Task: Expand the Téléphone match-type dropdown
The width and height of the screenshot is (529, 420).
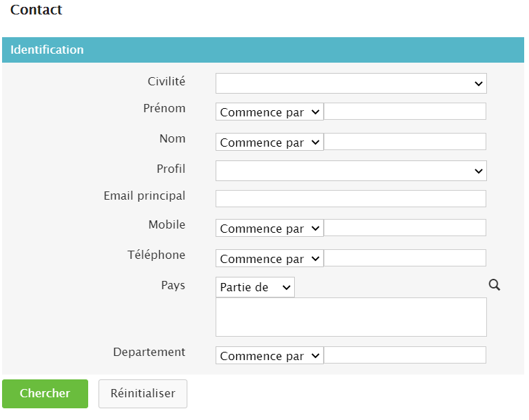Action: [x=269, y=259]
